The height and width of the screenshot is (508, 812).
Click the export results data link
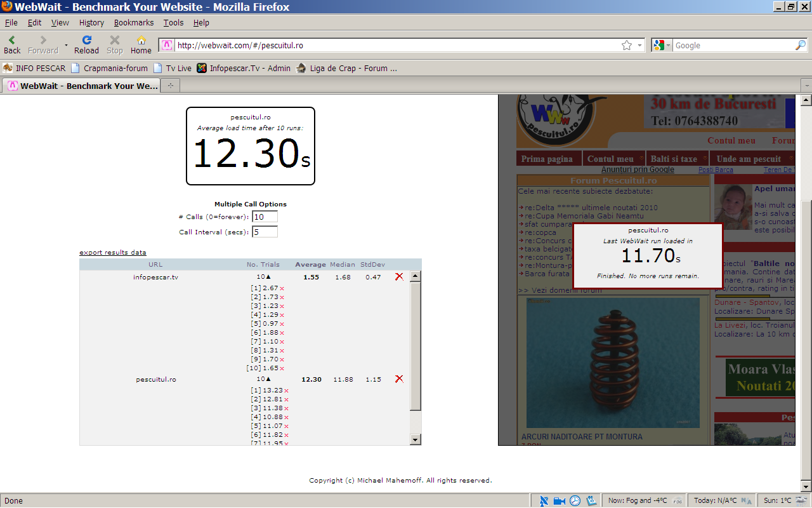(x=113, y=252)
